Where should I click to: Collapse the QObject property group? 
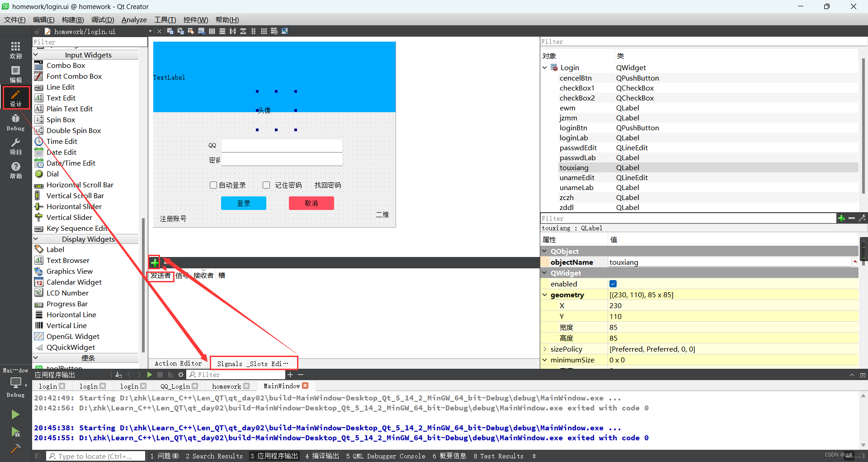[x=544, y=251]
